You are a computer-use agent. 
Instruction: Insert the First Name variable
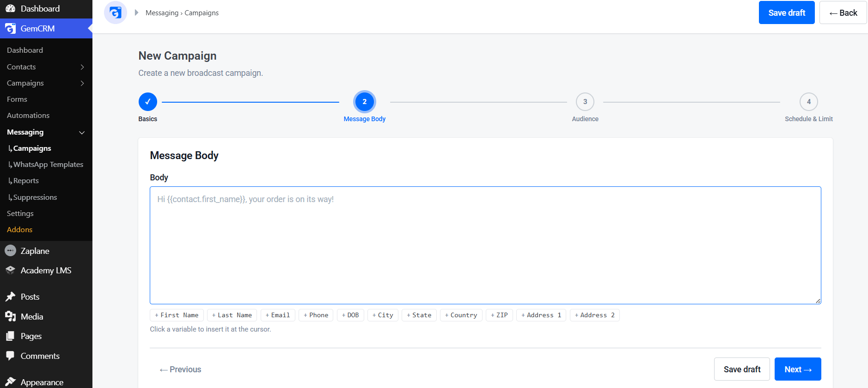[177, 315]
